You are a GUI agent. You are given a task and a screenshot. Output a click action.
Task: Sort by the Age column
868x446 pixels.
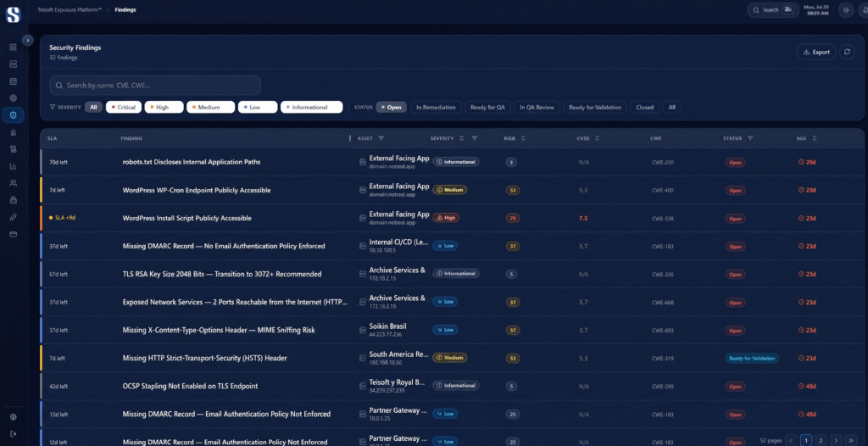pyautogui.click(x=814, y=138)
